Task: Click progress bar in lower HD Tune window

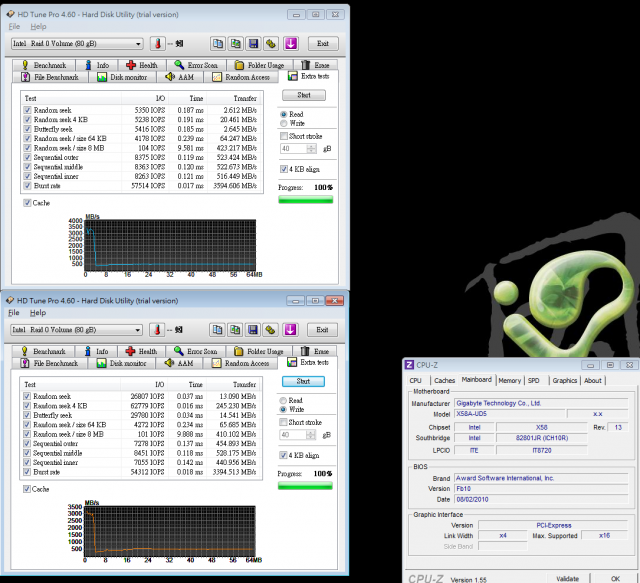Action: [x=305, y=486]
